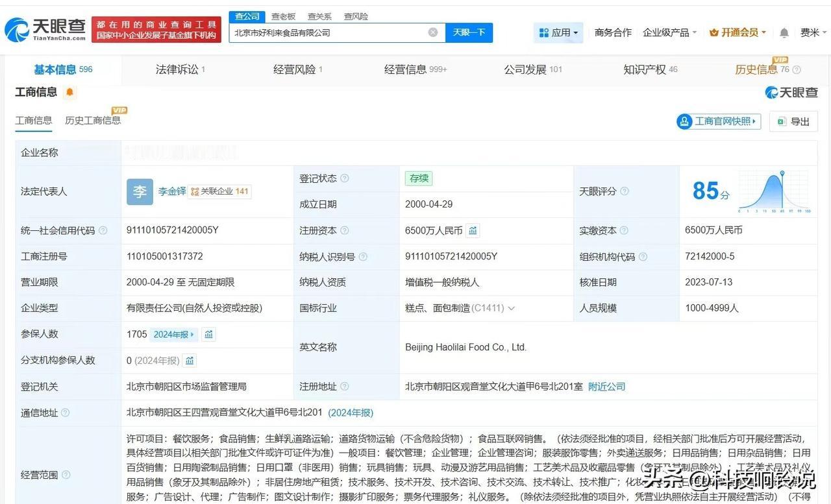The image size is (831, 504).
Task: Expand the 应用 dropdown menu
Action: pyautogui.click(x=558, y=32)
